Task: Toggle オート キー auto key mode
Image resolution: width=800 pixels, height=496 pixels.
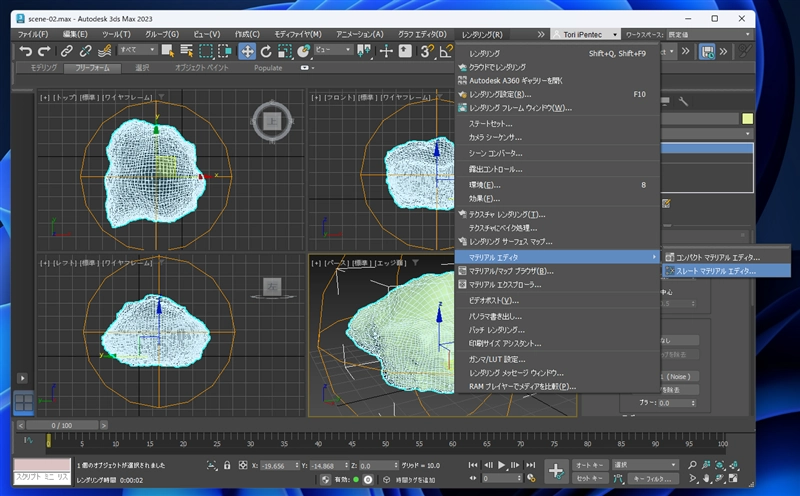Action: click(590, 465)
